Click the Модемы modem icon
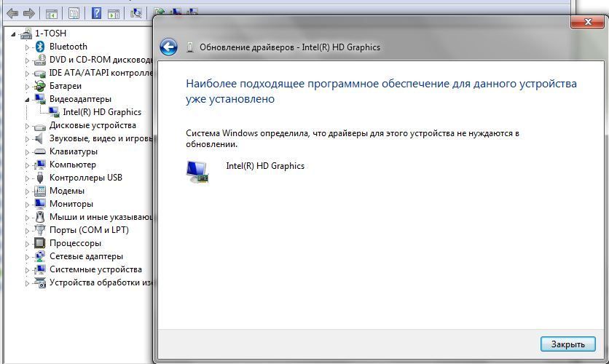 tap(40, 191)
